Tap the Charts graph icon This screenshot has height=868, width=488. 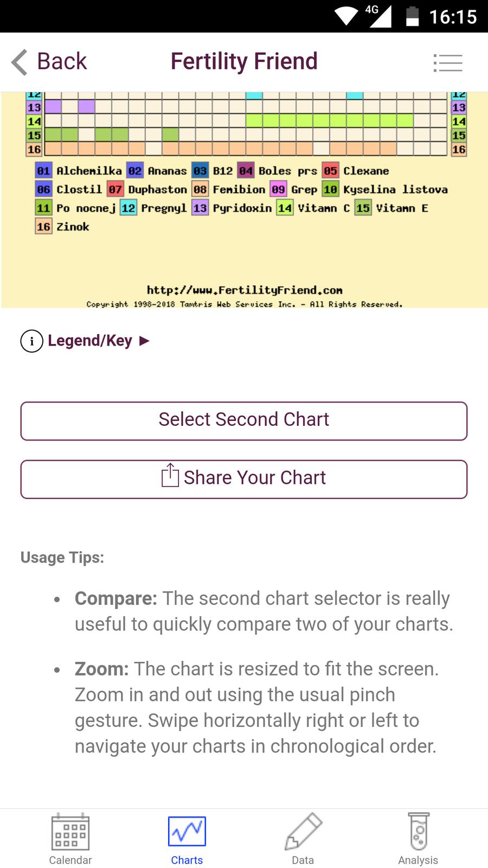[x=187, y=831]
